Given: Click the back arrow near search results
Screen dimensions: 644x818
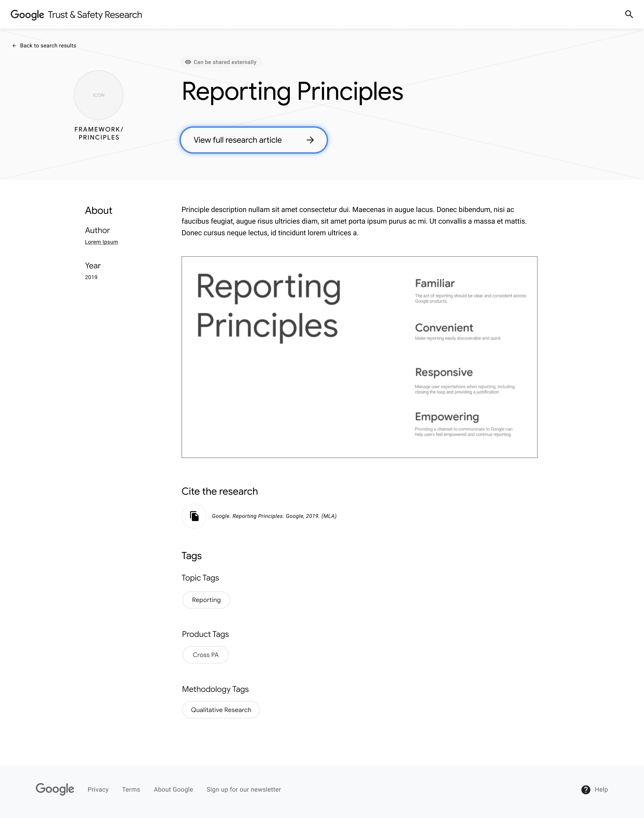Looking at the screenshot, I should click(x=14, y=45).
